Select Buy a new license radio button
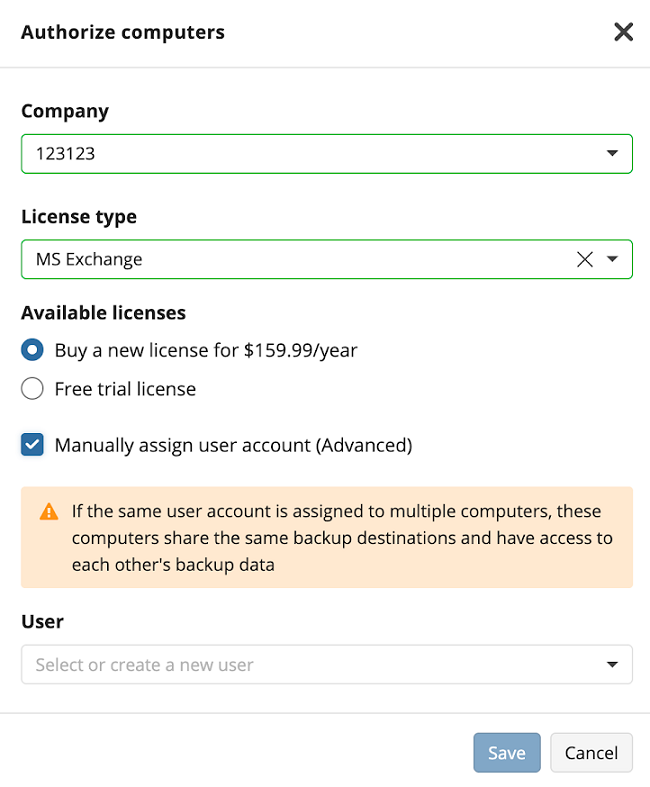Screen dimensions: 650x787 pos(32,350)
